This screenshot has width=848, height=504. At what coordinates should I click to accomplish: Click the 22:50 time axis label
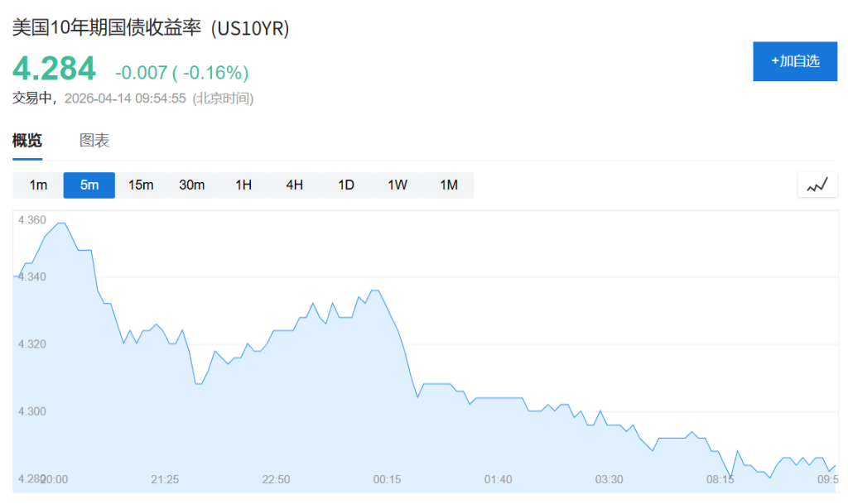click(276, 480)
